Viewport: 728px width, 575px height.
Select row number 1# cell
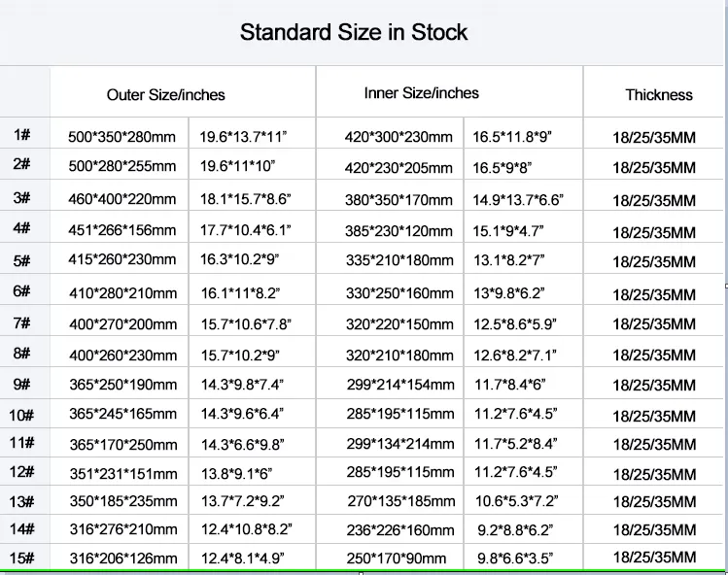pos(24,133)
